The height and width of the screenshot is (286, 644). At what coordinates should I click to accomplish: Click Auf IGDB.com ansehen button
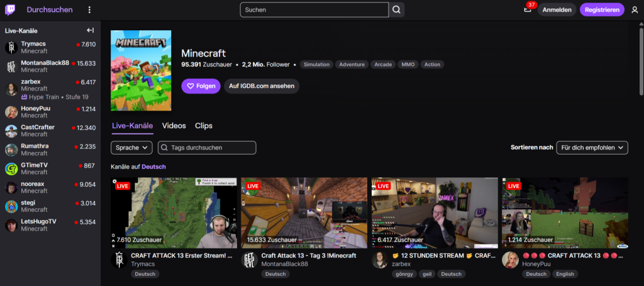click(262, 86)
